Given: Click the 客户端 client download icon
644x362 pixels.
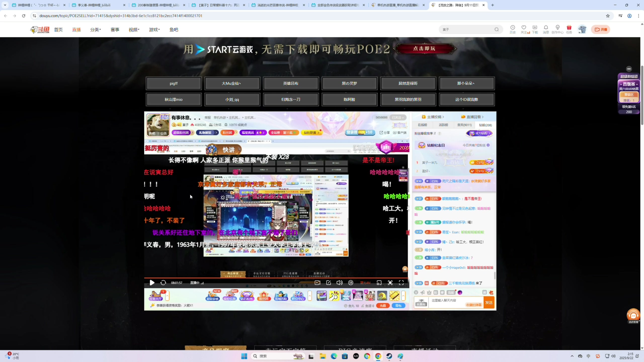Looking at the screenshot, I should (x=400, y=132).
